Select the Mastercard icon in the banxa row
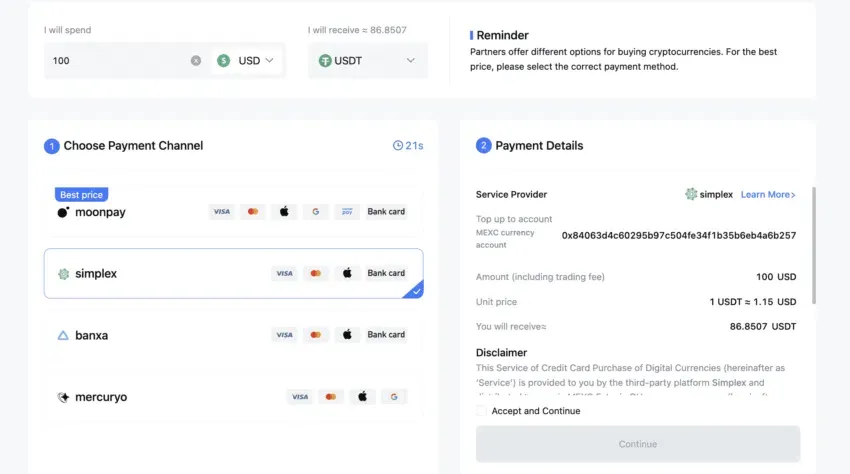 315,335
